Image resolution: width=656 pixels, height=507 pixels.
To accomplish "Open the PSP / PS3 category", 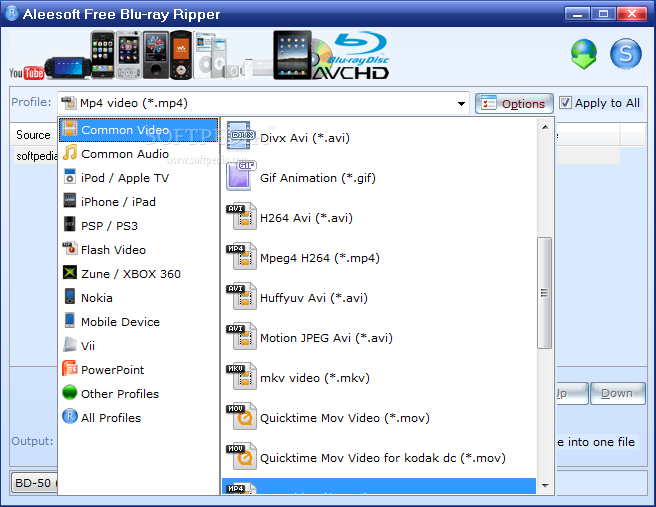I will coord(138,225).
